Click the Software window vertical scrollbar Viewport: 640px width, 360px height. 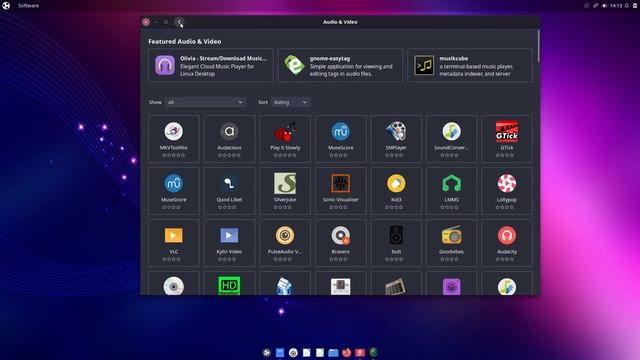[x=538, y=46]
